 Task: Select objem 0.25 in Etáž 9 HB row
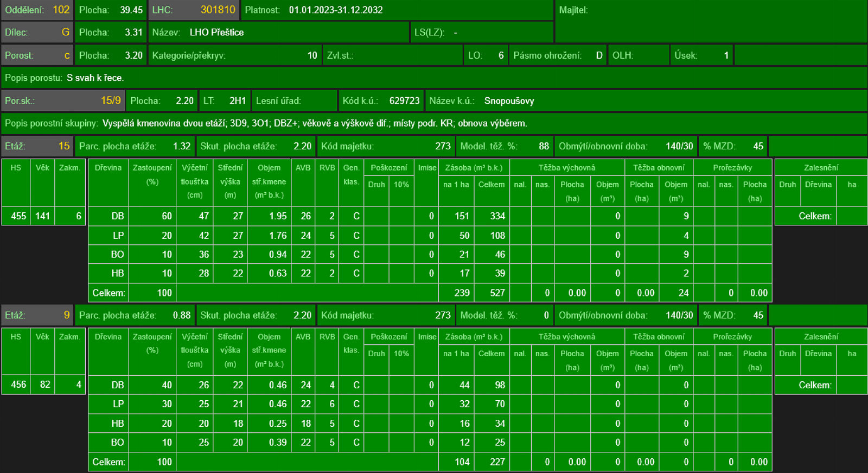278,424
